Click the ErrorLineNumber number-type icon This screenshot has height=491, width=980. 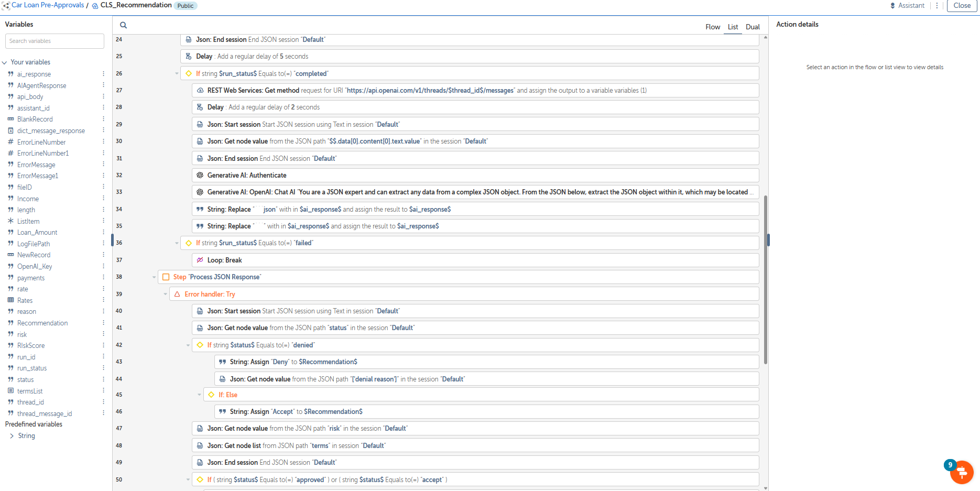[10, 142]
